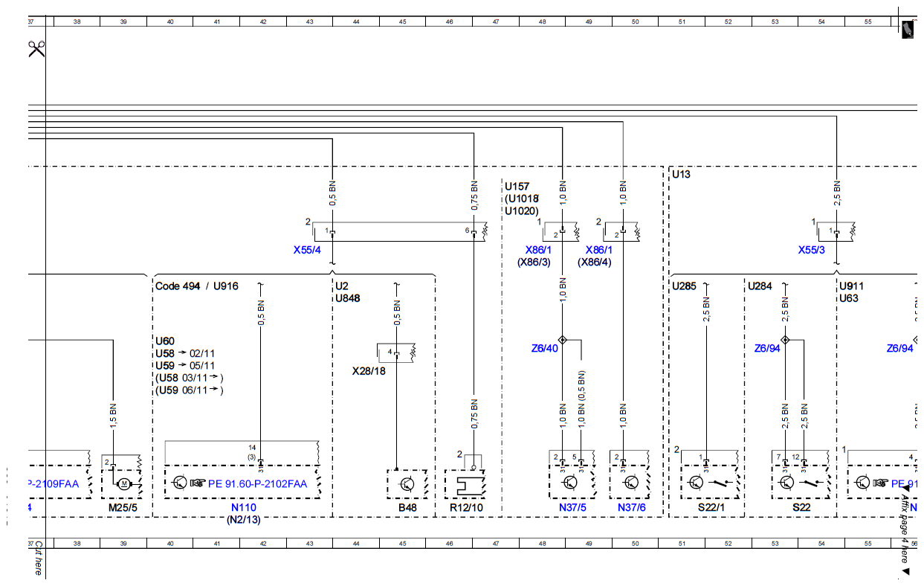The height and width of the screenshot is (586, 924).
Task: Select the U911 label
Action: click(852, 286)
